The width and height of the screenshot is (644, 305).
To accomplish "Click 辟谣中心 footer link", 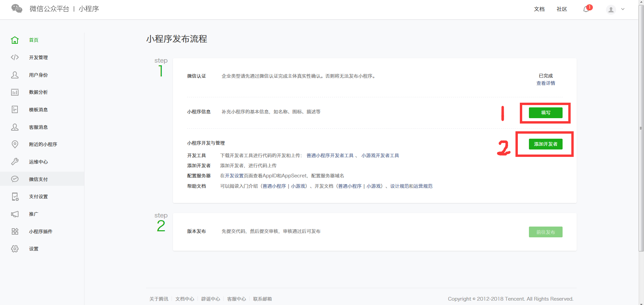I will 211,299.
